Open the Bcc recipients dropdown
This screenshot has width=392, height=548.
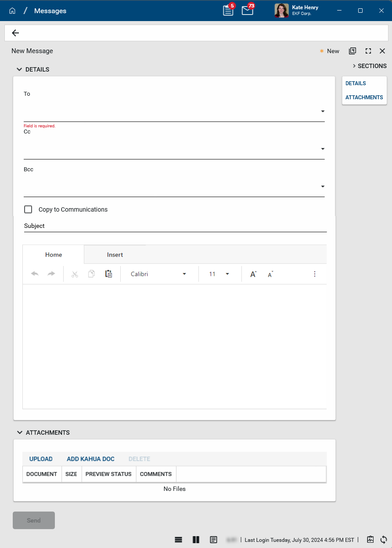coord(323,187)
